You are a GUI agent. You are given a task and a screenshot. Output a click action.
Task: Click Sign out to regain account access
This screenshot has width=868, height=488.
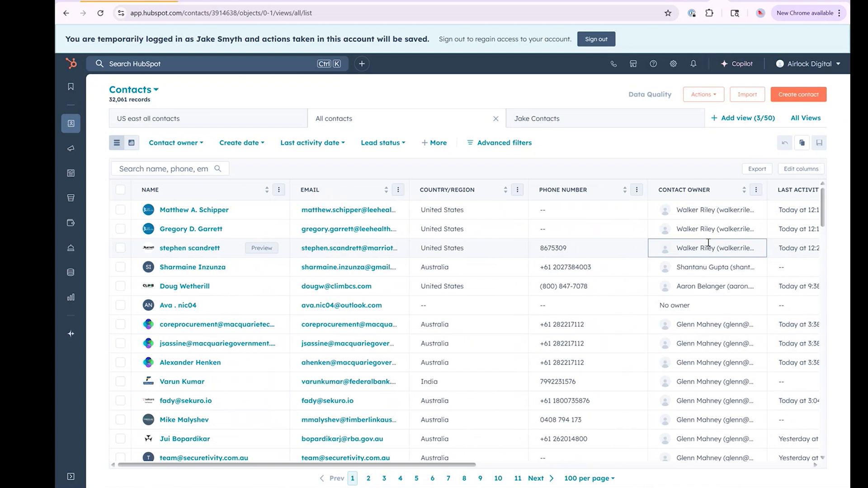[x=596, y=39]
